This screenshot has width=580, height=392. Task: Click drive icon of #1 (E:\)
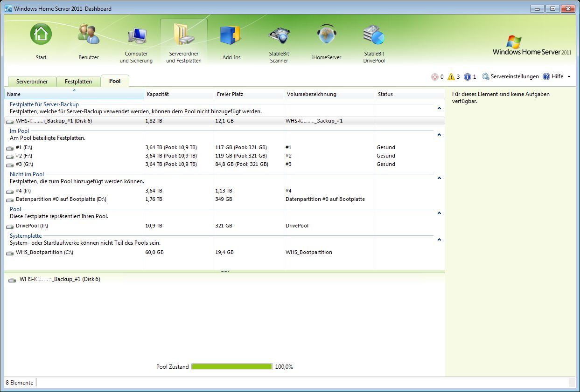(x=10, y=148)
